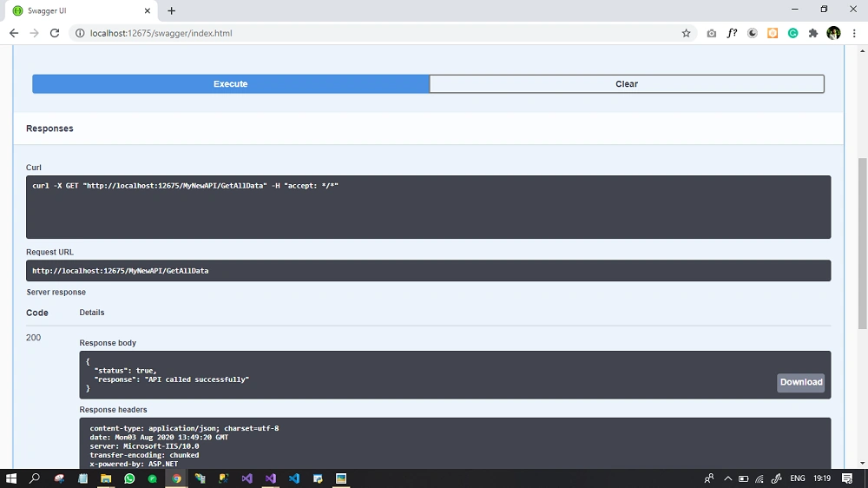The width and height of the screenshot is (868, 488).
Task: Reload the Swagger page
Action: 54,33
